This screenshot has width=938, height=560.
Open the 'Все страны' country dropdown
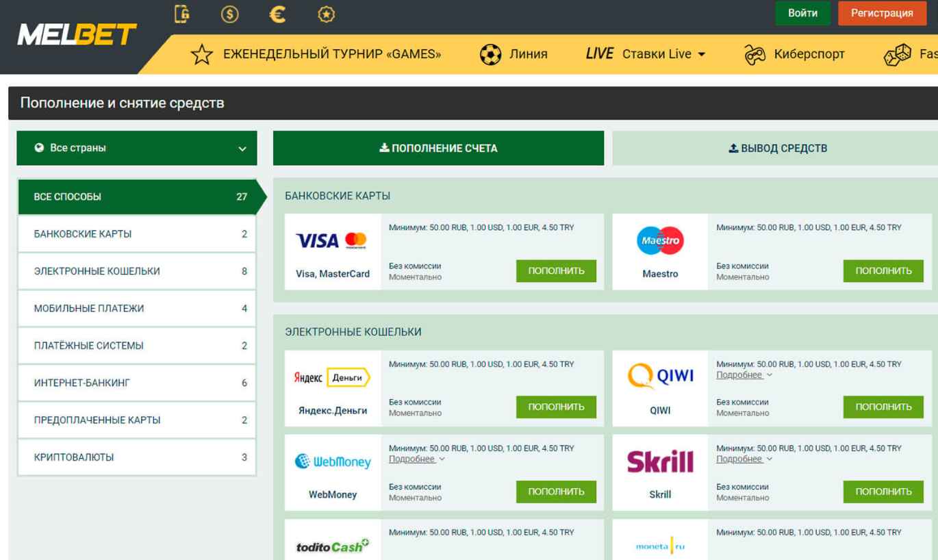point(137,148)
